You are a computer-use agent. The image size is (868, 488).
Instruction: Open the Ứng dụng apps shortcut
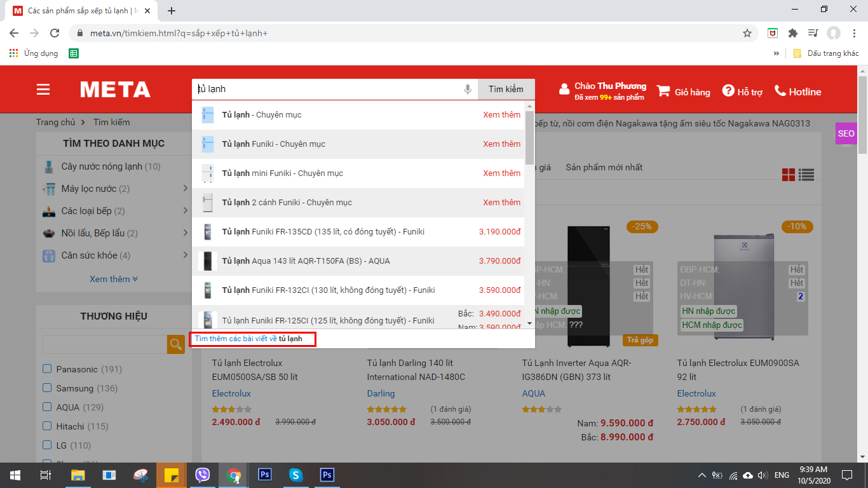[34, 53]
